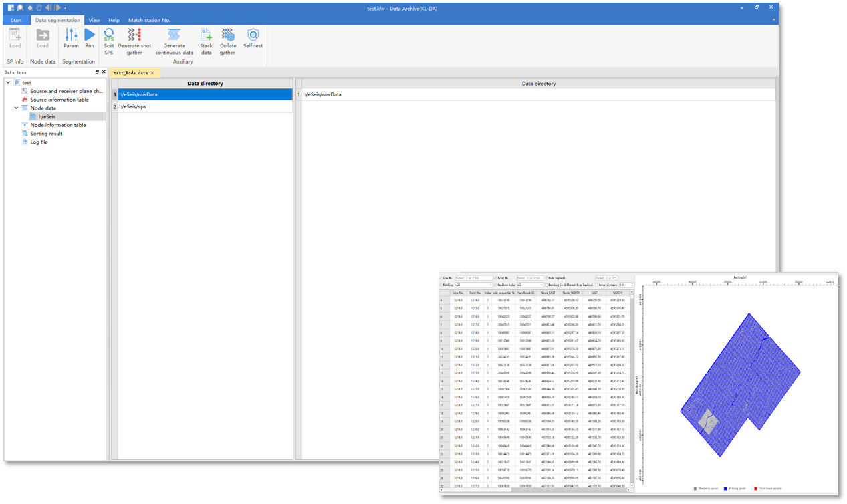Viewport: 847px width, 504px height.
Task: Select I:/eSeis/sps directory row
Action: click(x=205, y=107)
